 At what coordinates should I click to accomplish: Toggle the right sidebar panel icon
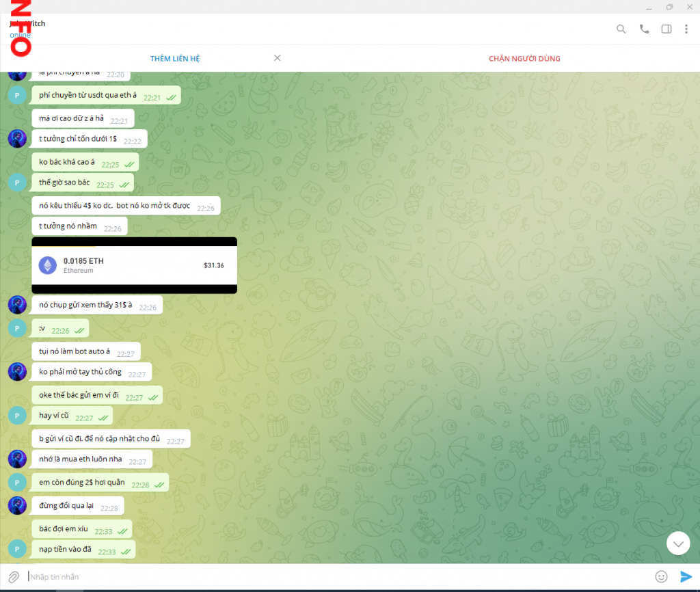tap(667, 29)
